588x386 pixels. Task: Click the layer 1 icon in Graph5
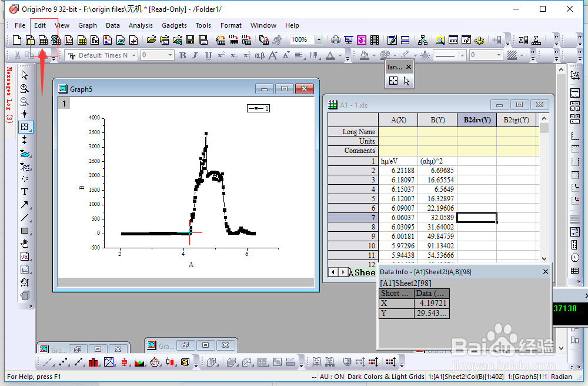point(64,103)
